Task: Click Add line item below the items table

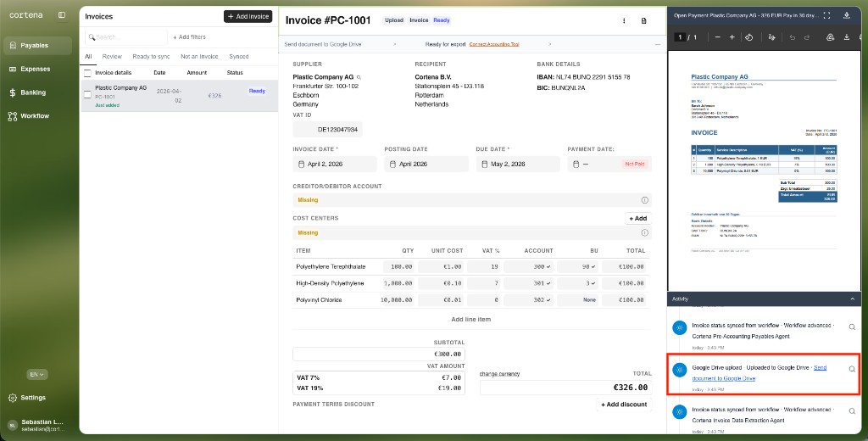Action: point(471,319)
